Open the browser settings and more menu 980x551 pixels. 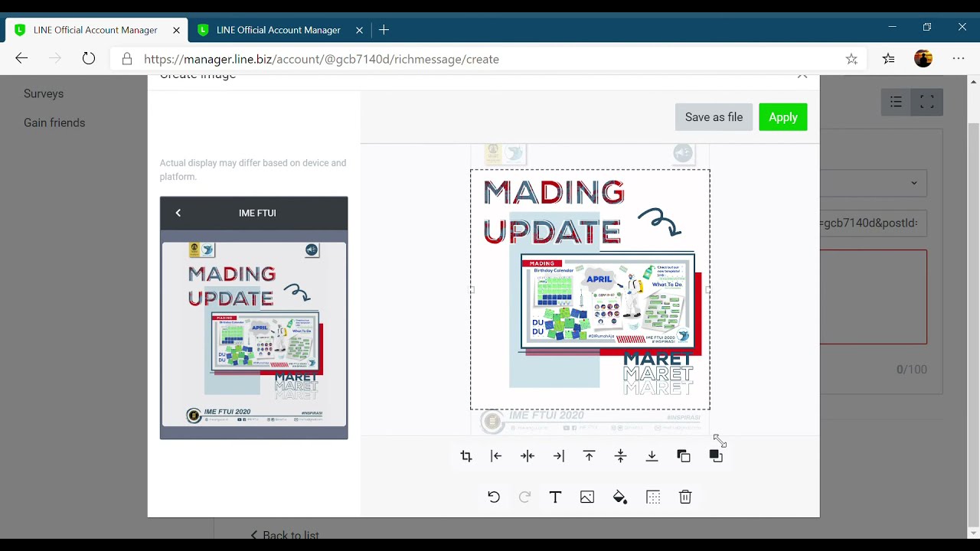(x=959, y=59)
